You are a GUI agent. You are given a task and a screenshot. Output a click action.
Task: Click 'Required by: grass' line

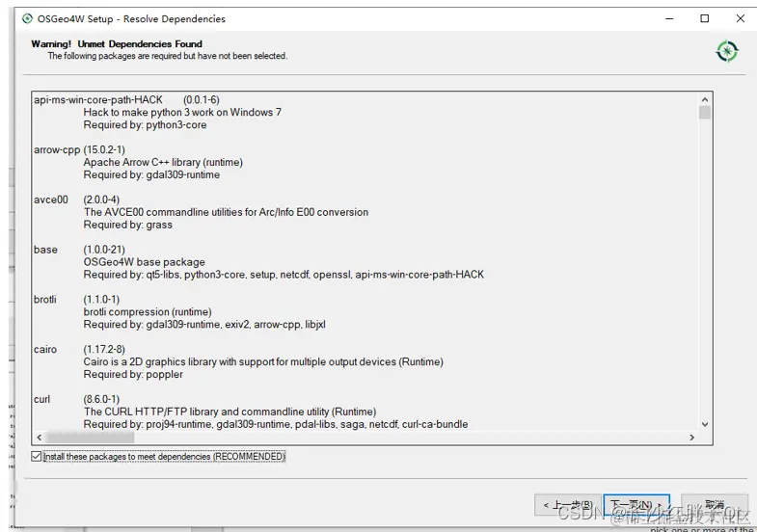click(x=128, y=225)
